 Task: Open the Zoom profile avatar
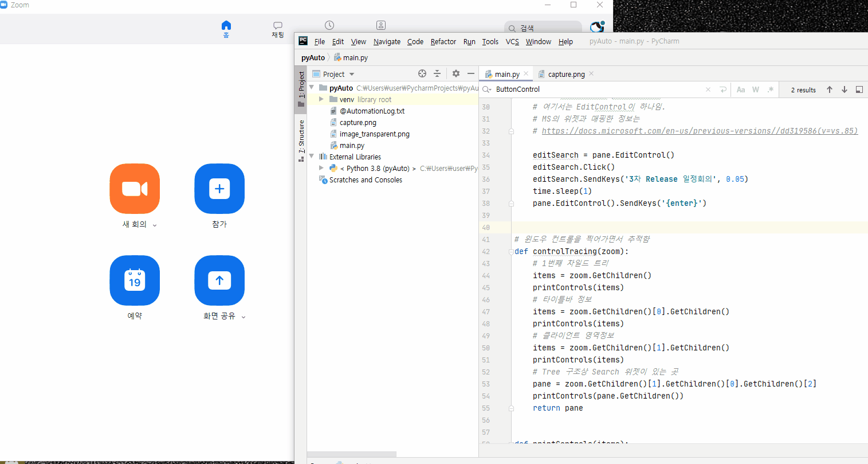tap(597, 27)
